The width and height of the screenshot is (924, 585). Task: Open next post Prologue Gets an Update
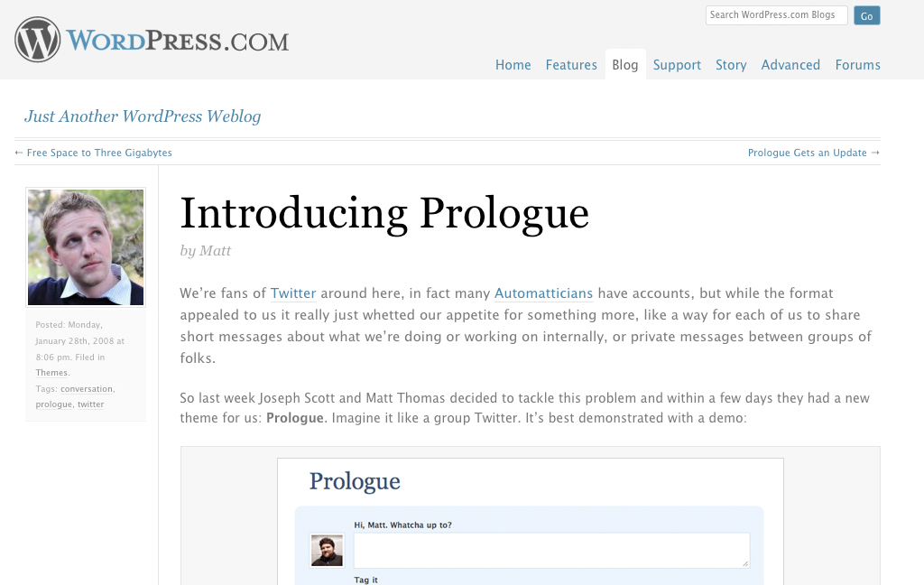coord(808,153)
